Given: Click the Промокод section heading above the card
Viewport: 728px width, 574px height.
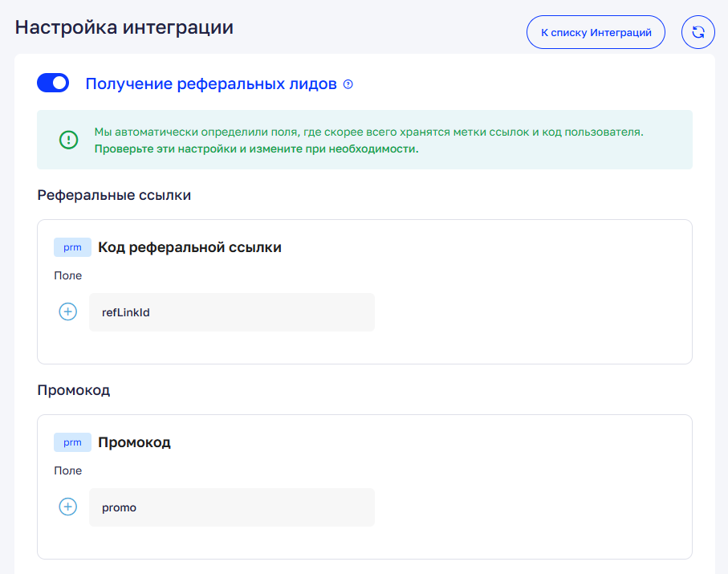Looking at the screenshot, I should point(74,390).
